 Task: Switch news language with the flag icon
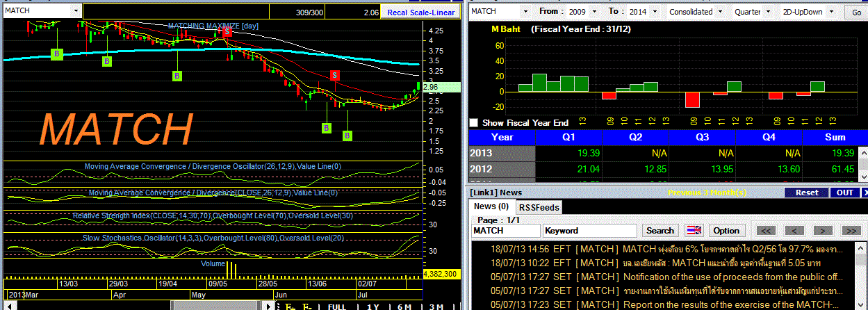click(x=694, y=230)
